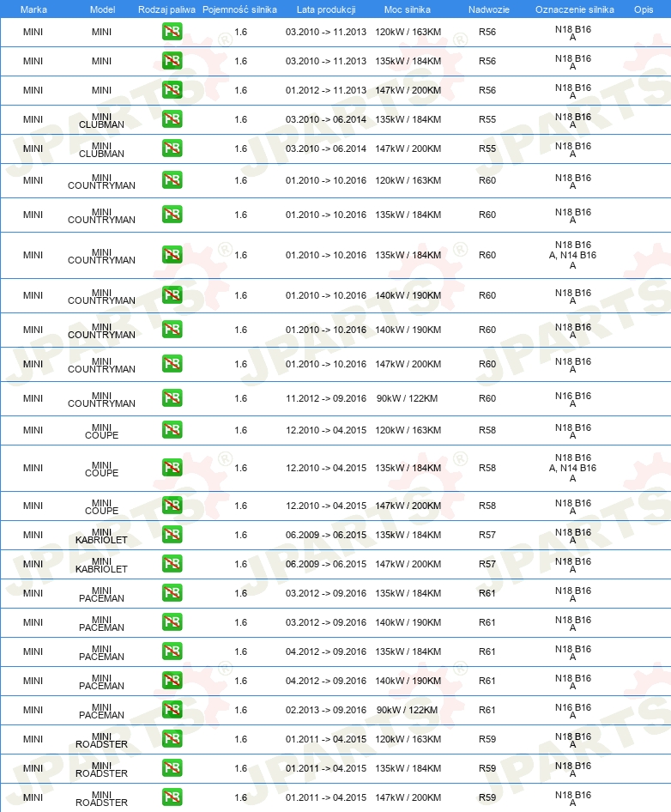Click fuel icon for Kabriolet 147kW/200KM
The height and width of the screenshot is (812, 671).
(172, 564)
